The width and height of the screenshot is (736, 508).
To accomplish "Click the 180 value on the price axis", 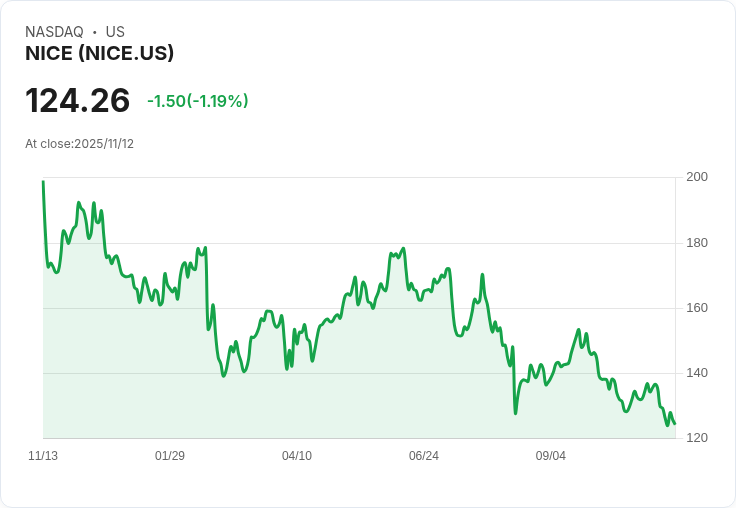I will point(697,243).
